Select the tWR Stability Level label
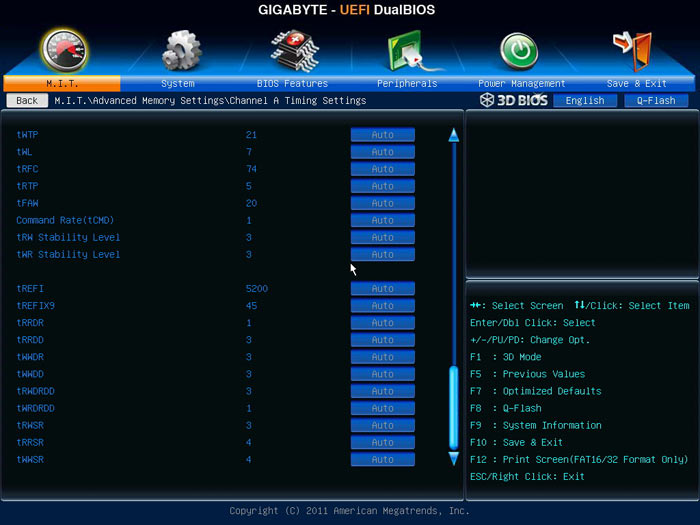The height and width of the screenshot is (525, 700). pyautogui.click(x=68, y=254)
